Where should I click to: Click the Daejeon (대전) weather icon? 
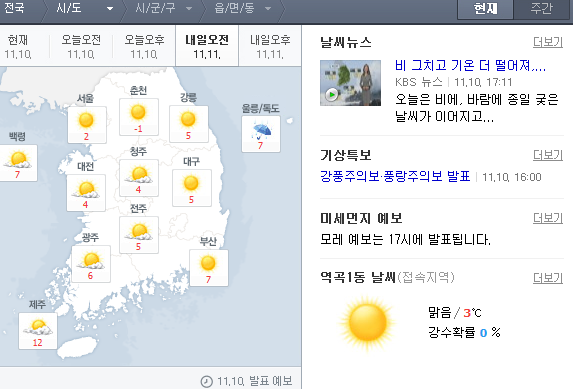[x=86, y=189]
